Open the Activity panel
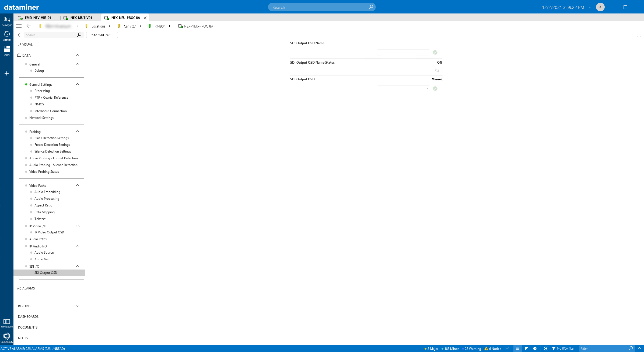This screenshot has height=352, width=644. [7, 36]
